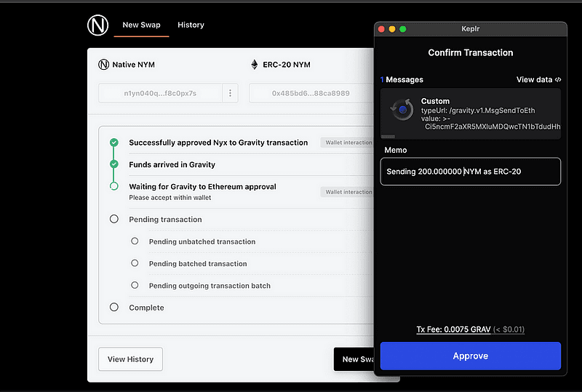Select the Pending unbatched transaction circle
Viewport: 582px width, 392px height.
pos(135,241)
